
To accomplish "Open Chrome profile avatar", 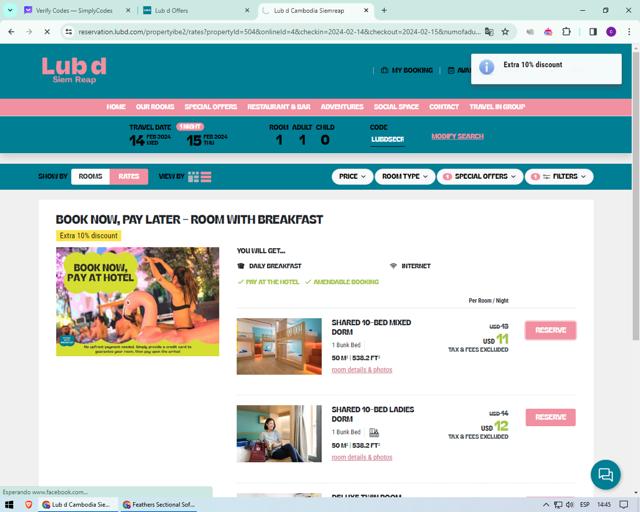I will [x=611, y=31].
